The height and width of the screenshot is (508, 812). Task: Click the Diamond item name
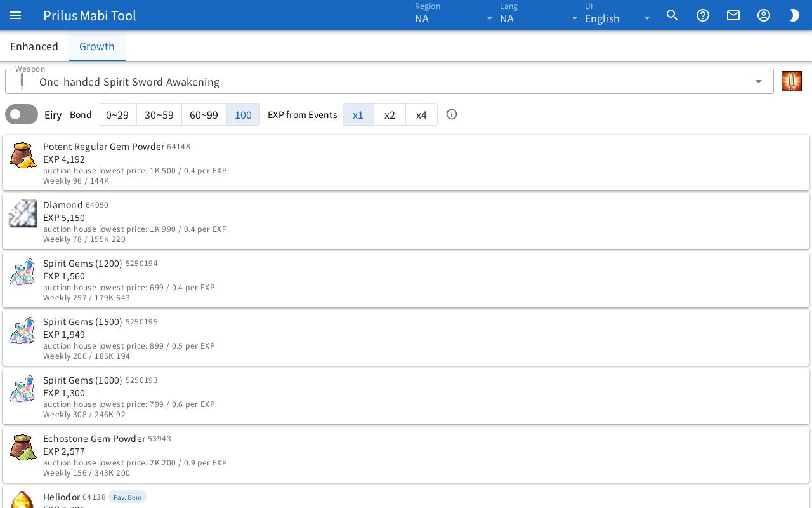pos(63,205)
